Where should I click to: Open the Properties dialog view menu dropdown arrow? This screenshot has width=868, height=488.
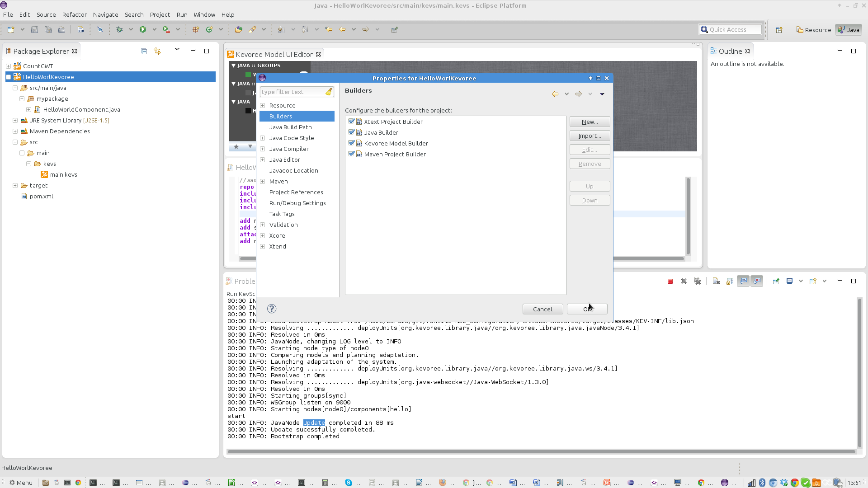click(602, 94)
